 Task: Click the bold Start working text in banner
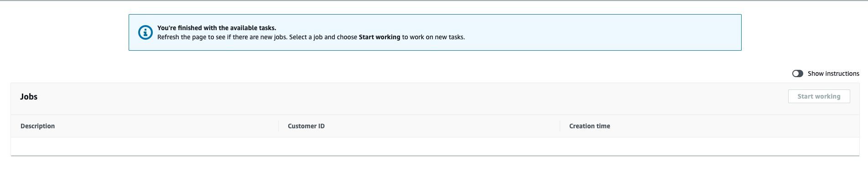[379, 37]
